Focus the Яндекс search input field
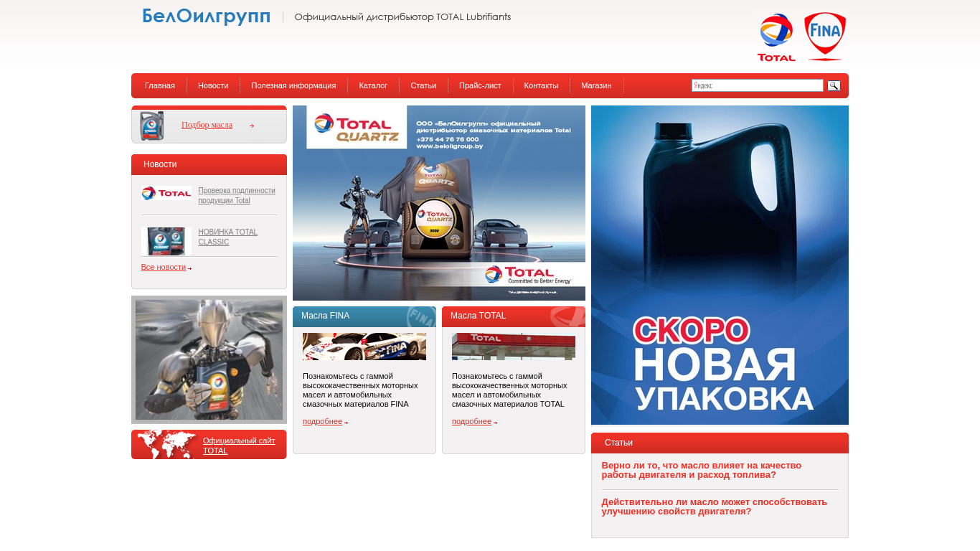This screenshot has width=980, height=551. coord(757,85)
